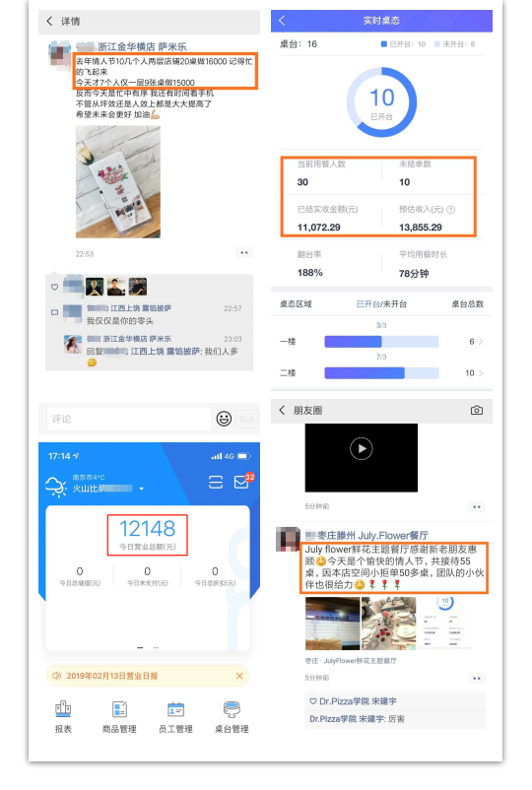
Task: Open the mail icon with 32 badge
Action: [x=241, y=482]
